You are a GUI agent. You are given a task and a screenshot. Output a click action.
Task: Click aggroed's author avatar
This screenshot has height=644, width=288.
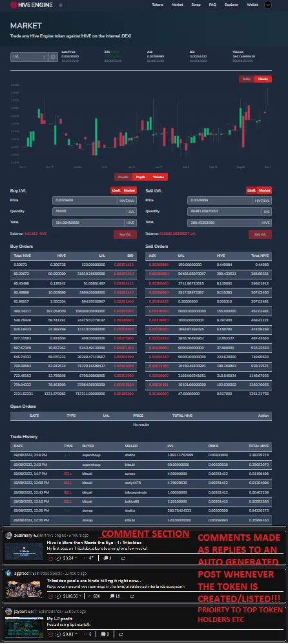8,572
